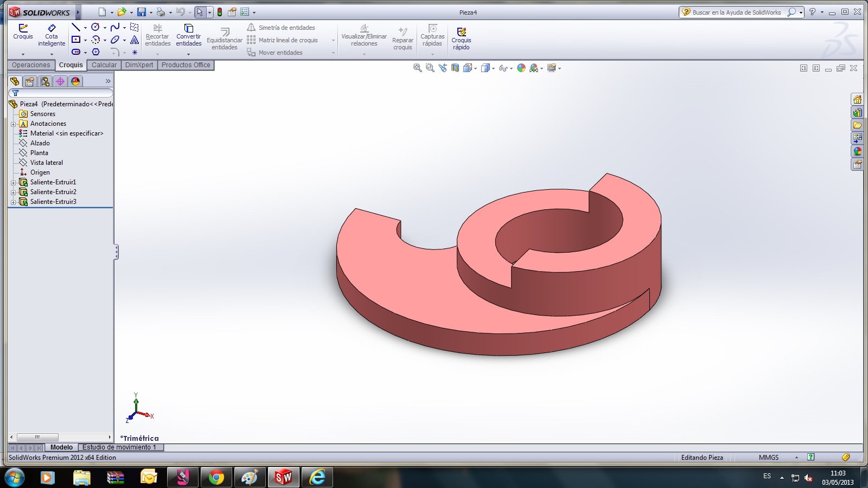This screenshot has height=488, width=868.
Task: Open the Estudio de movimiento 1 tab
Action: click(119, 447)
